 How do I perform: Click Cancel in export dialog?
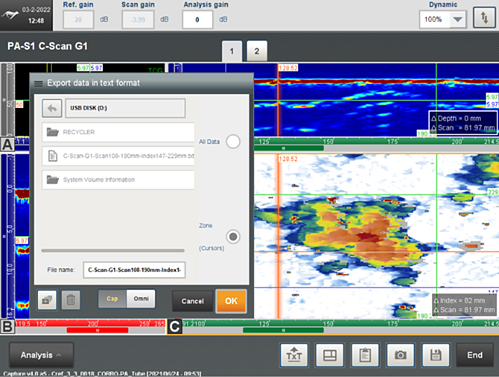192,301
